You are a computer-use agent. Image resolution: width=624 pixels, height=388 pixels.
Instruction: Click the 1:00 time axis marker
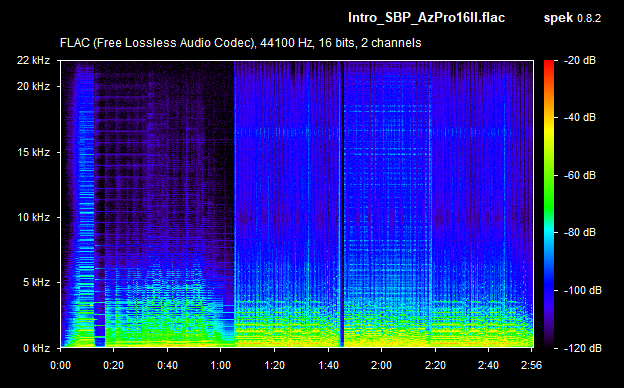tap(220, 365)
